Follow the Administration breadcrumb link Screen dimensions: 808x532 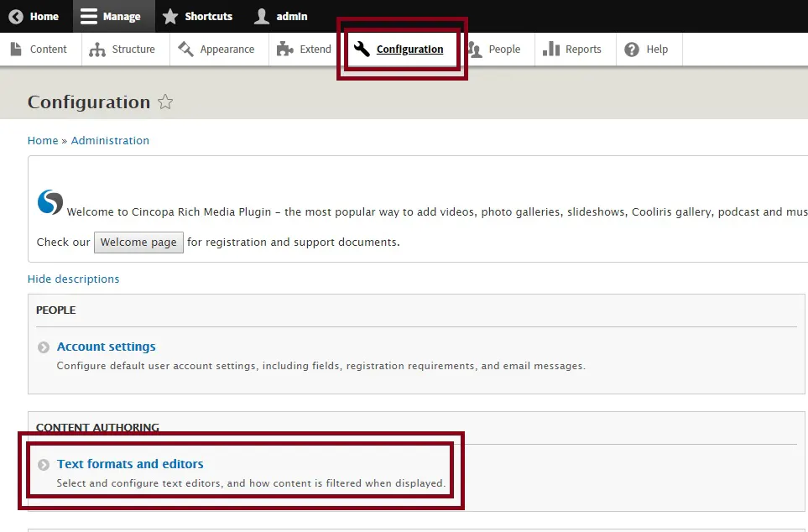click(x=110, y=141)
